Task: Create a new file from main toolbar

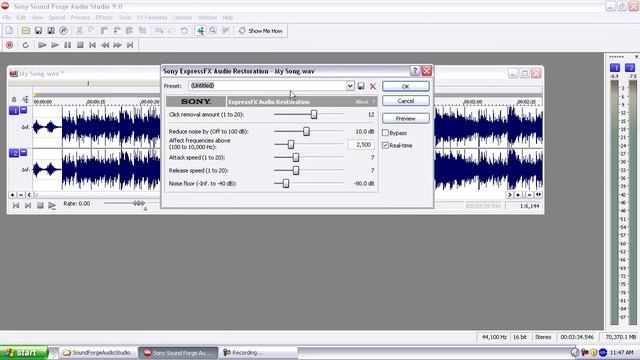Action: [9, 31]
